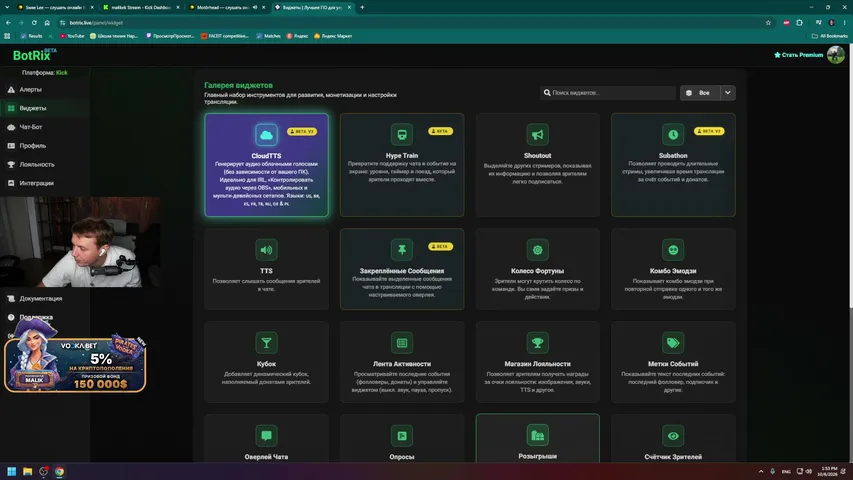Image resolution: width=853 pixels, height=480 pixels.
Task: Bookmark this page with the star icon
Action: tap(768, 23)
